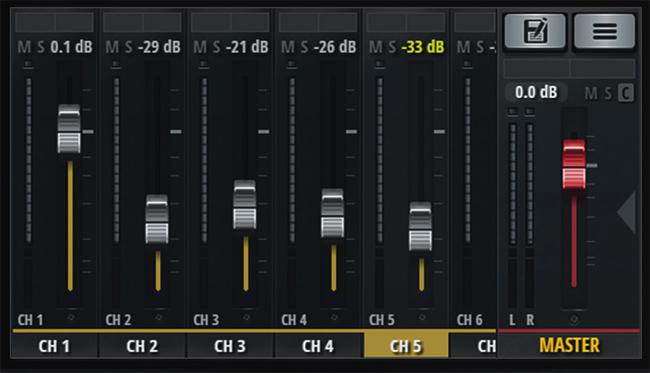Solo channel CH 1
Screen dimensions: 650x373
(x=41, y=47)
